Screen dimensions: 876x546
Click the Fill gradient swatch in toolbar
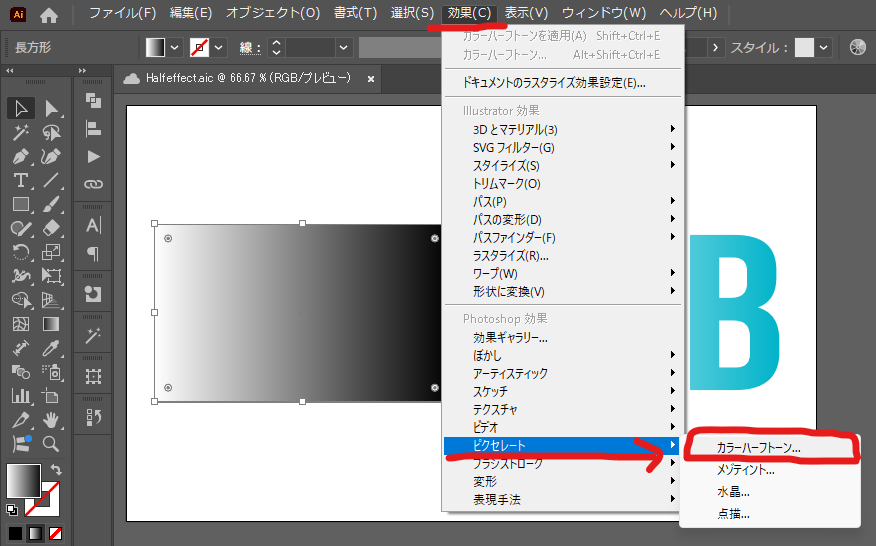coord(23,481)
